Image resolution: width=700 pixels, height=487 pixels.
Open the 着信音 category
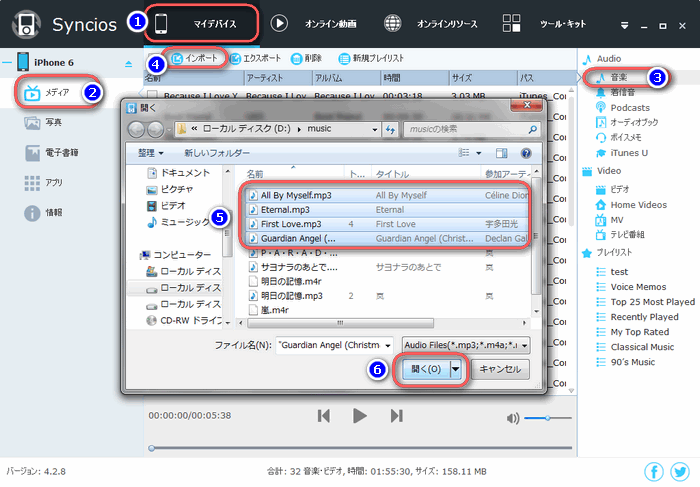[x=615, y=92]
